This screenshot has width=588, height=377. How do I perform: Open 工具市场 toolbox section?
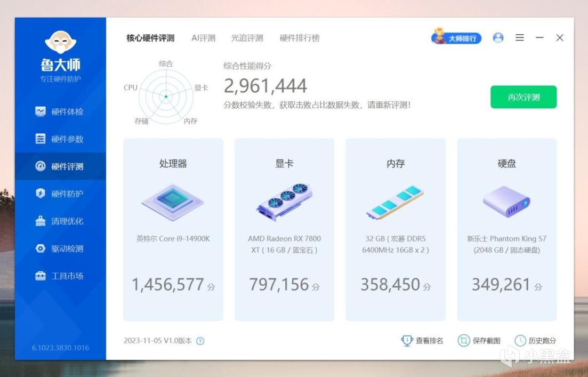point(60,276)
